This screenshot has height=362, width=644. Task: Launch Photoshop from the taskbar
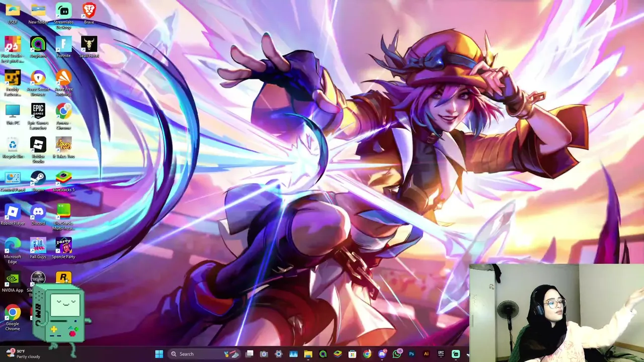tap(412, 354)
